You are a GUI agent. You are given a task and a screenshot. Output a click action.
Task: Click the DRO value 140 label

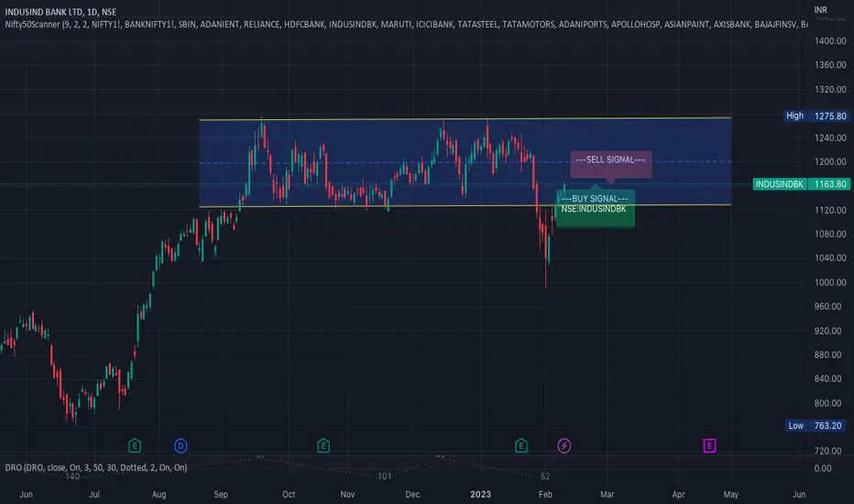(72, 477)
